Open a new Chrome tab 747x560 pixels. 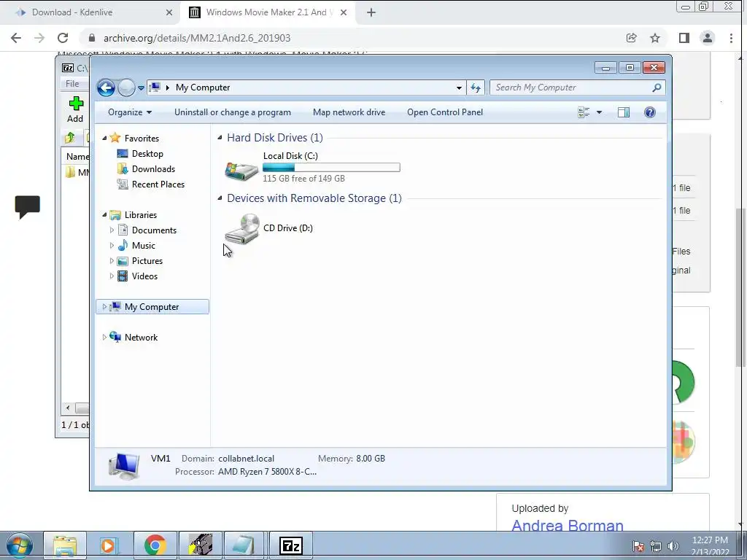pyautogui.click(x=371, y=12)
